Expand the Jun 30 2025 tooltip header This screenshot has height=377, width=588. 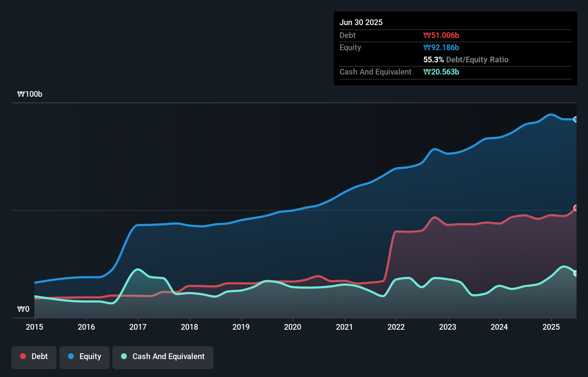tap(361, 22)
